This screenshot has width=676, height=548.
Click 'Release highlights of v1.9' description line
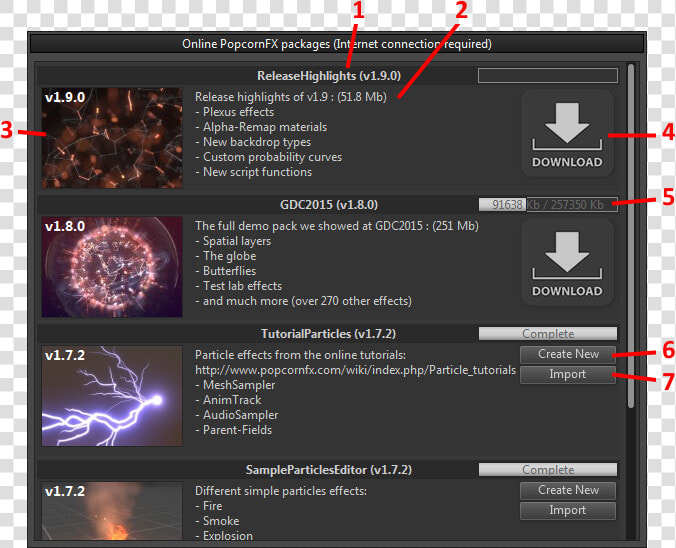291,97
